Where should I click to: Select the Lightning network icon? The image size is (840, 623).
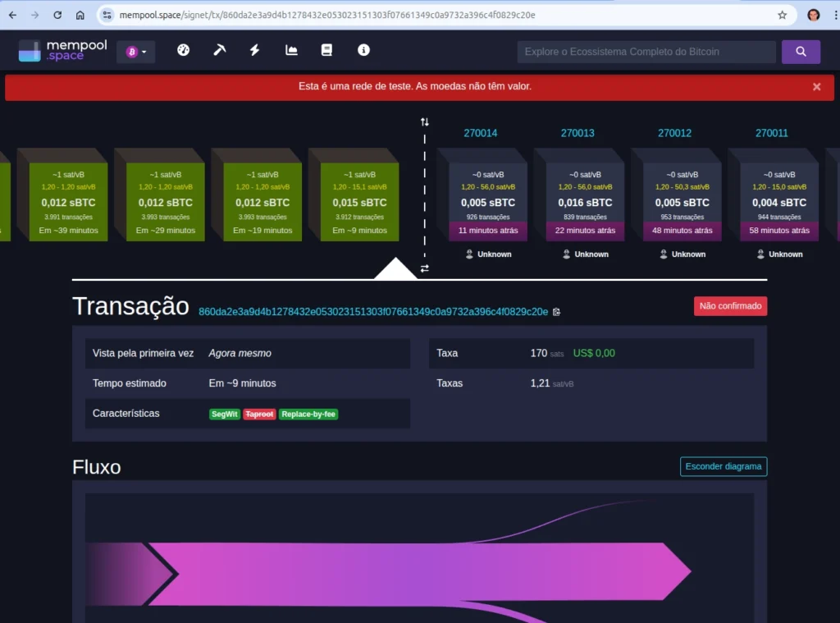[x=254, y=50]
